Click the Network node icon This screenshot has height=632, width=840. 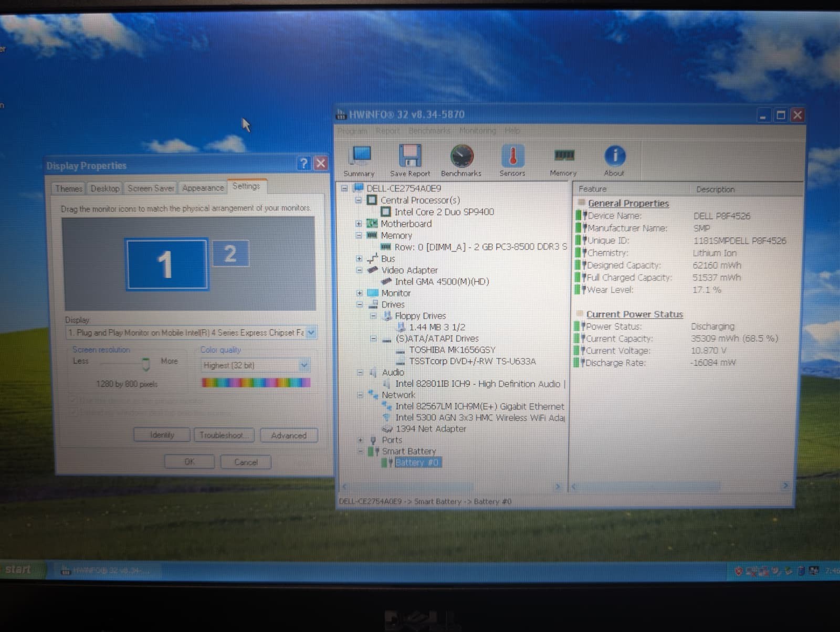coord(373,394)
